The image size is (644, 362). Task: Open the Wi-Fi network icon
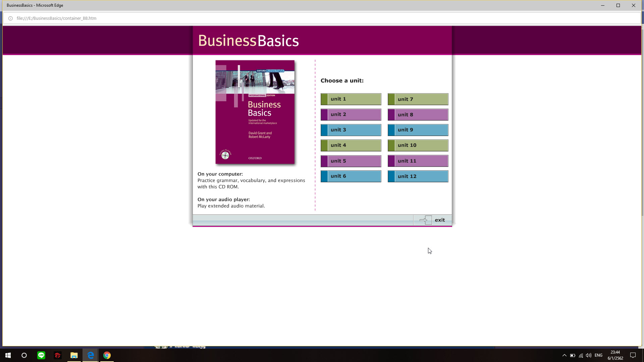coord(581,355)
